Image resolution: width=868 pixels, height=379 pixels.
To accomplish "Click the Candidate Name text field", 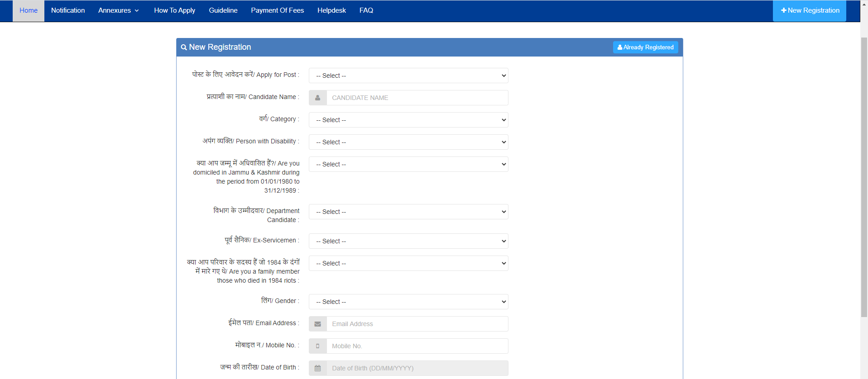I will coord(417,98).
